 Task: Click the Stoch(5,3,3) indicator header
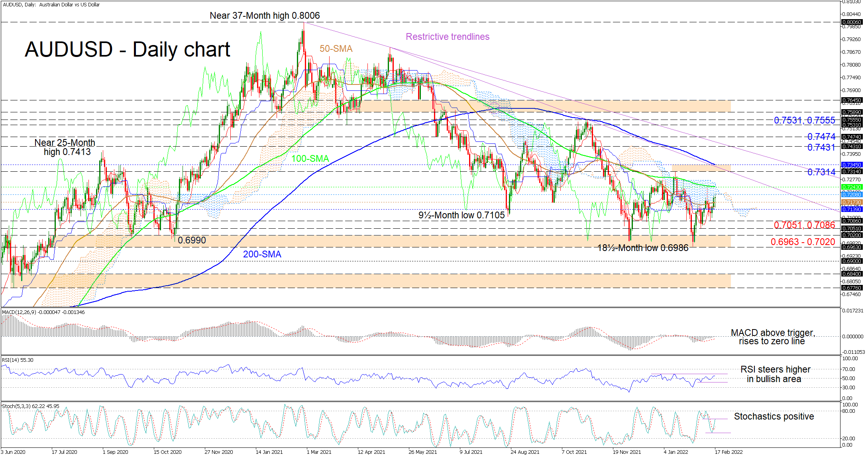[30, 406]
